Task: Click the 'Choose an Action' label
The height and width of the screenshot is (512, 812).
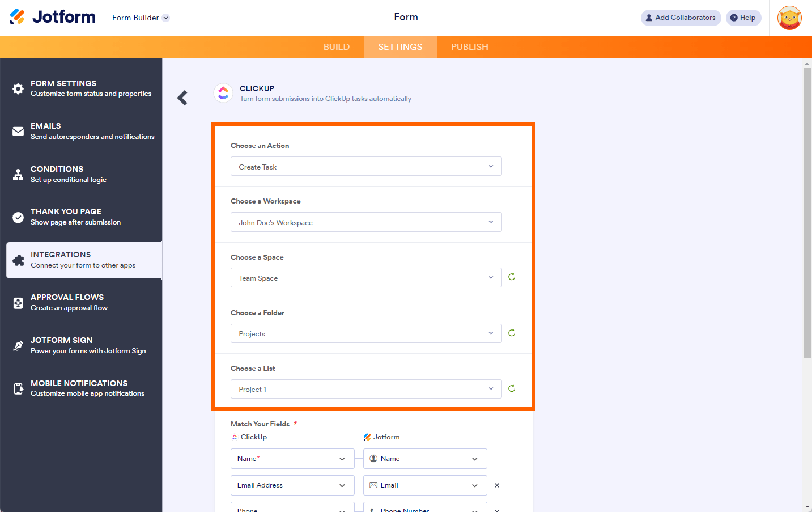Action: (x=260, y=146)
